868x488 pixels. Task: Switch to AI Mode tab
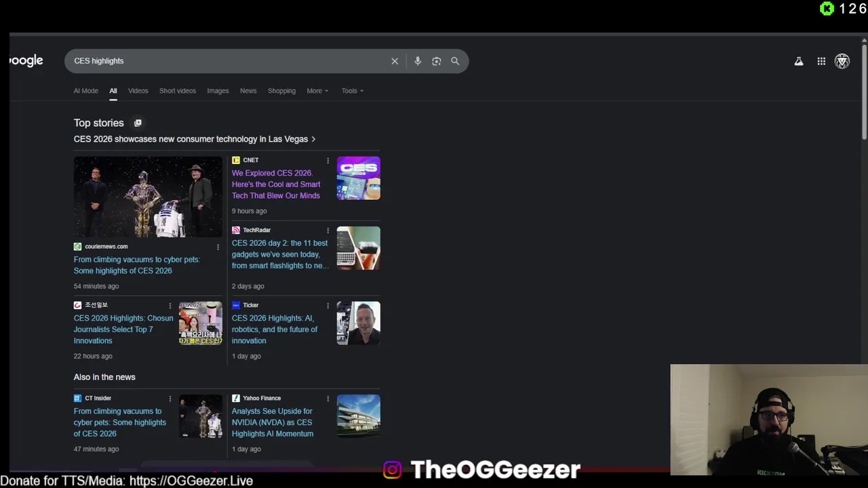[86, 91]
